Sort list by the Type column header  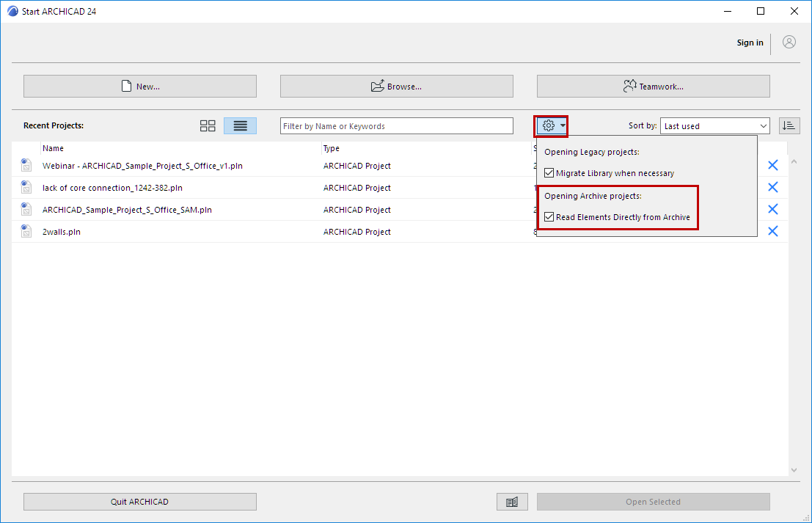pos(332,148)
